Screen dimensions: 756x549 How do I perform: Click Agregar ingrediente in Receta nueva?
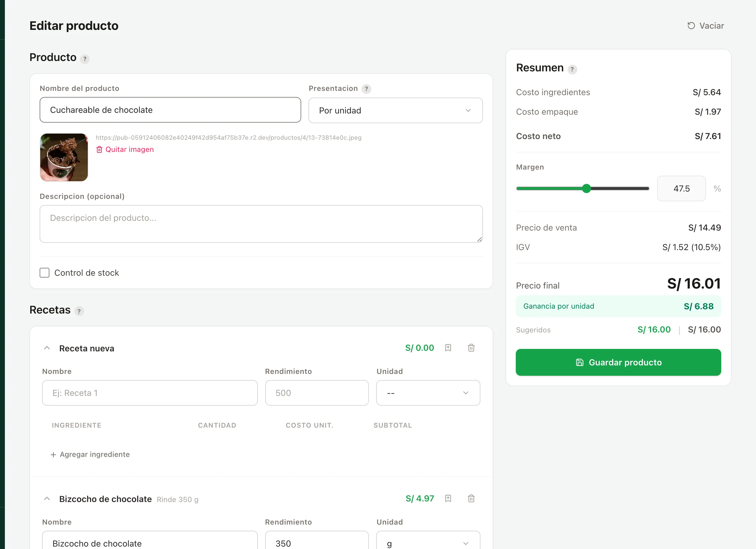pos(90,454)
